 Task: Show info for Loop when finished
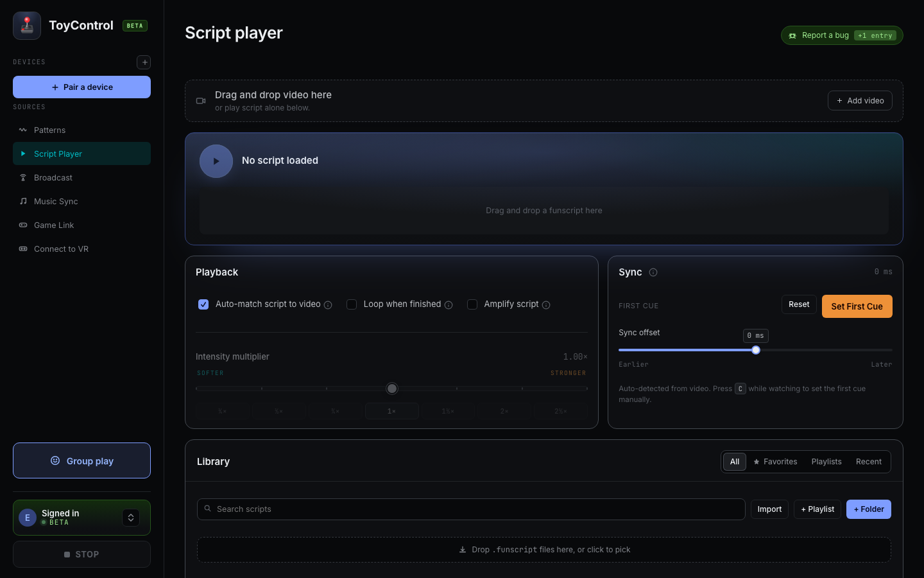(449, 305)
